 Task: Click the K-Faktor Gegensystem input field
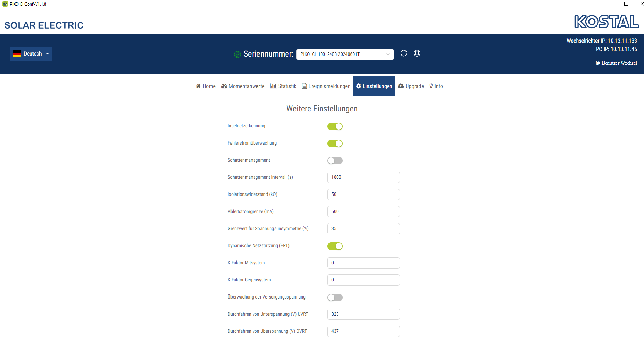tap(364, 280)
